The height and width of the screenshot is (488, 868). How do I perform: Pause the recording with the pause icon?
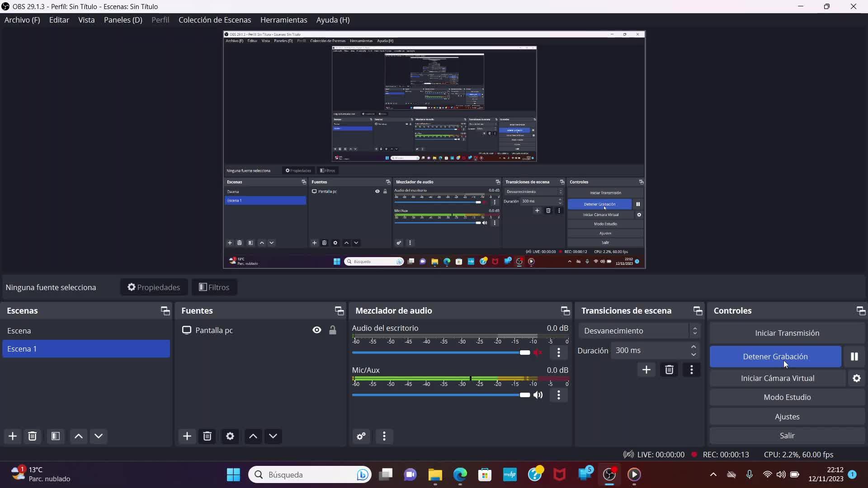[x=854, y=357]
